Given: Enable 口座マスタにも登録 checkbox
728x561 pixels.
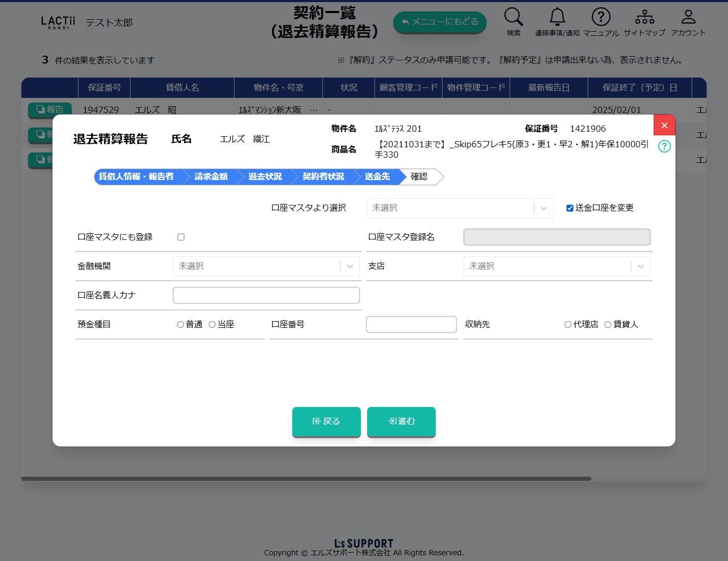Looking at the screenshot, I should tap(181, 237).
